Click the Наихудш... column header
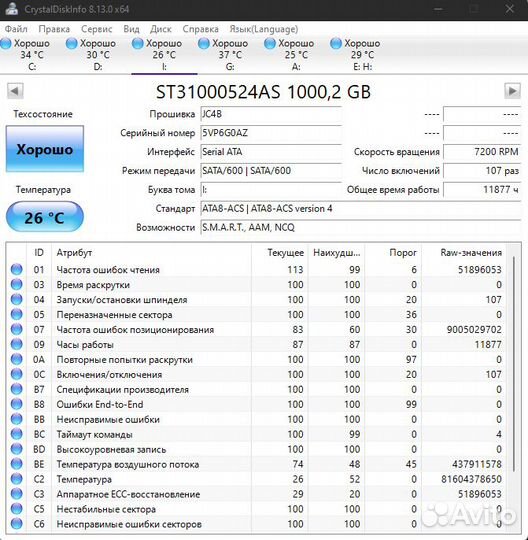Viewport: 528px width, 540px height. coord(337,253)
